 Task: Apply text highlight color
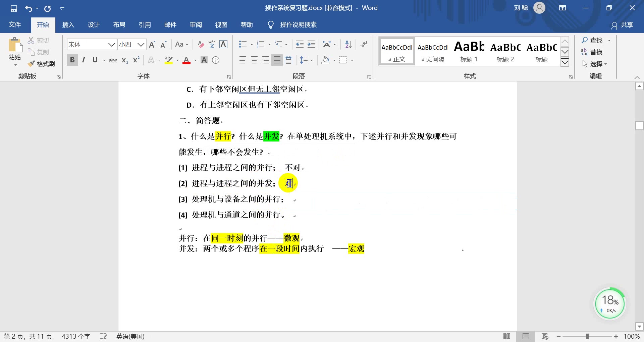click(x=168, y=60)
